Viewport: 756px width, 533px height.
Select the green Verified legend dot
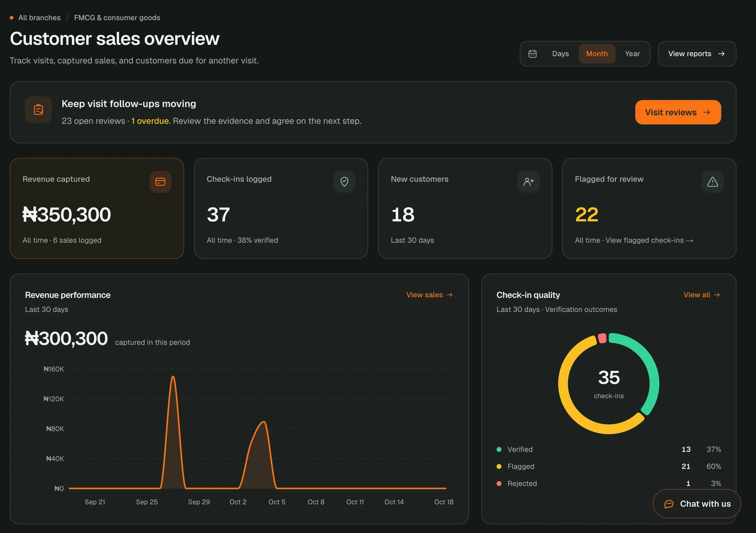click(x=499, y=449)
